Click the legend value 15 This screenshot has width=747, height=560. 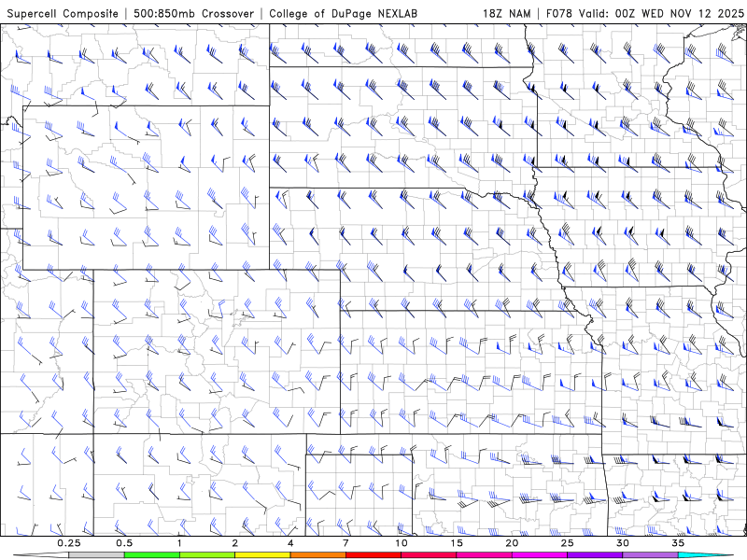(457, 543)
